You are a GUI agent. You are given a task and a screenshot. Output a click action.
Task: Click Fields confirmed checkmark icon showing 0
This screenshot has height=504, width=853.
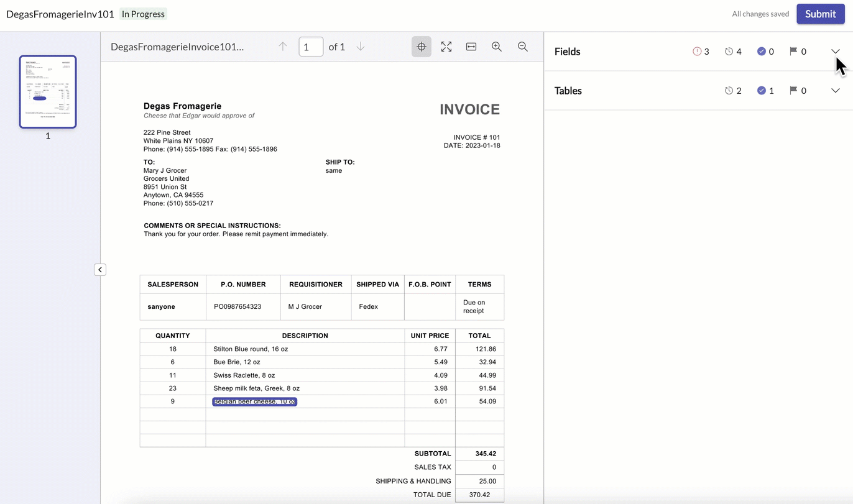pyautogui.click(x=761, y=52)
